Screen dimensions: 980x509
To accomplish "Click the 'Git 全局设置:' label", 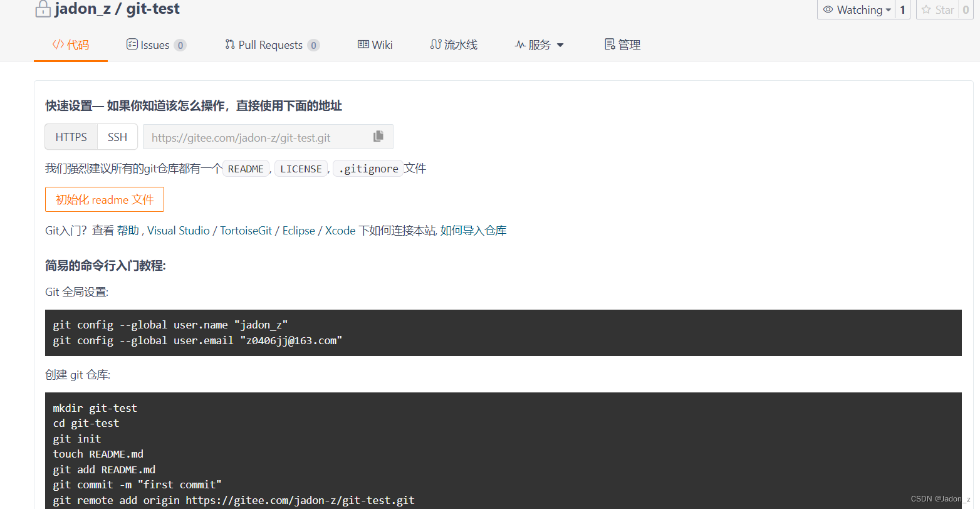I will click(x=76, y=292).
